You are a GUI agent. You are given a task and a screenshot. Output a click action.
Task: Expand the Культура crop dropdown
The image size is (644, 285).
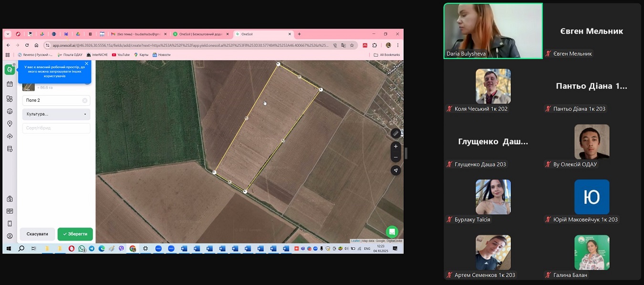[56, 114]
